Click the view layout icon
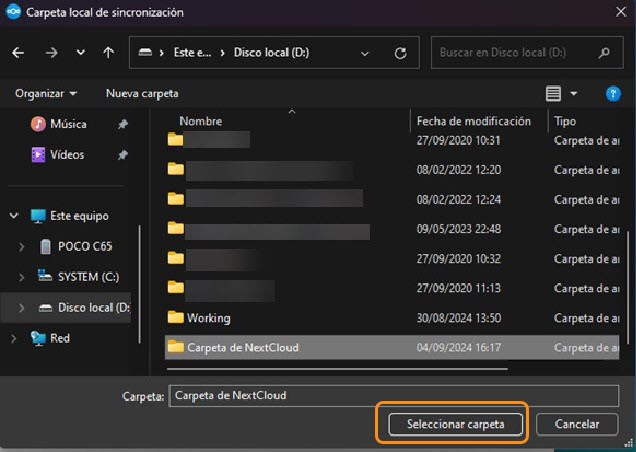 pyautogui.click(x=553, y=93)
